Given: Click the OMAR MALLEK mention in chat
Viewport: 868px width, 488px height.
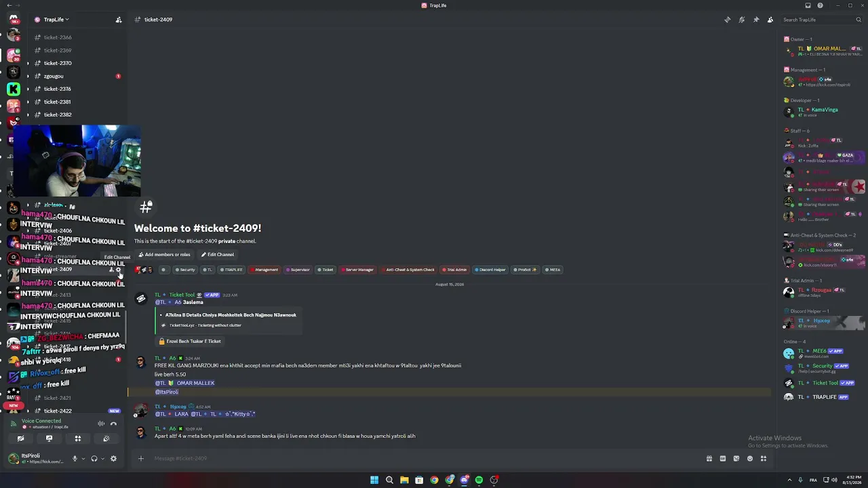Looking at the screenshot, I should 184,383.
